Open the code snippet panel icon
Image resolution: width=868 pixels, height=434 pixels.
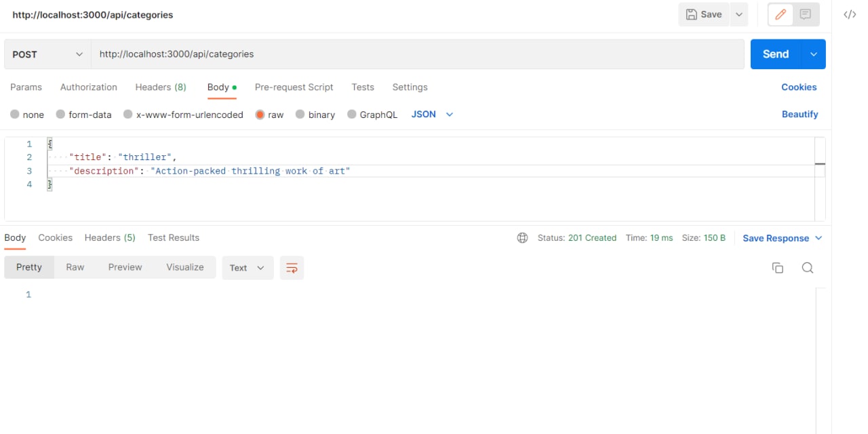[x=850, y=14]
